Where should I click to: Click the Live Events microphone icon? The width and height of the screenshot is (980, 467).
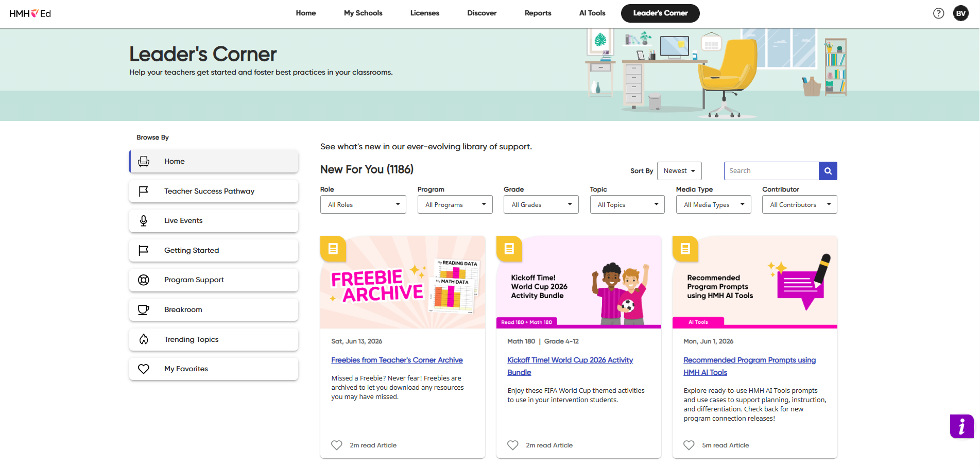point(144,221)
